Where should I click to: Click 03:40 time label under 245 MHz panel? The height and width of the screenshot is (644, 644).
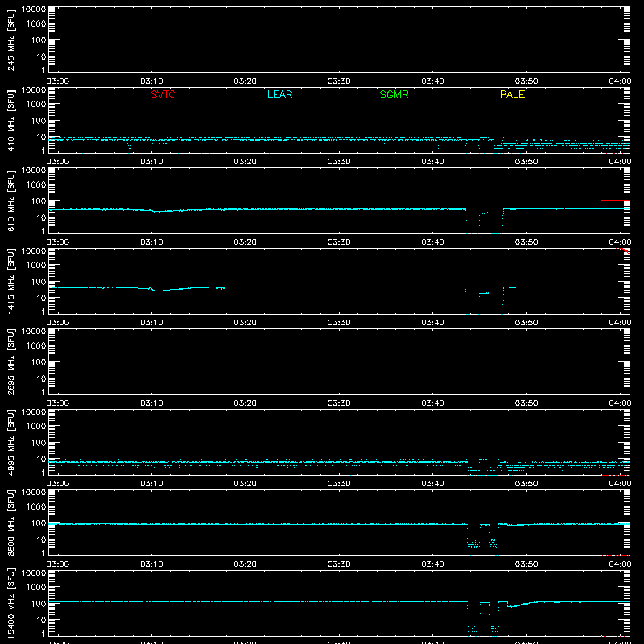[432, 81]
